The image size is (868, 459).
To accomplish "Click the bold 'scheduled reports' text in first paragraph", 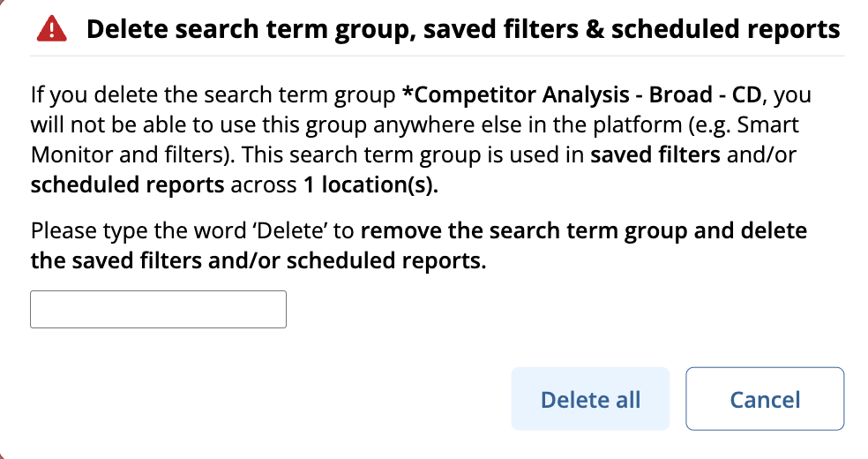I will click(x=127, y=185).
